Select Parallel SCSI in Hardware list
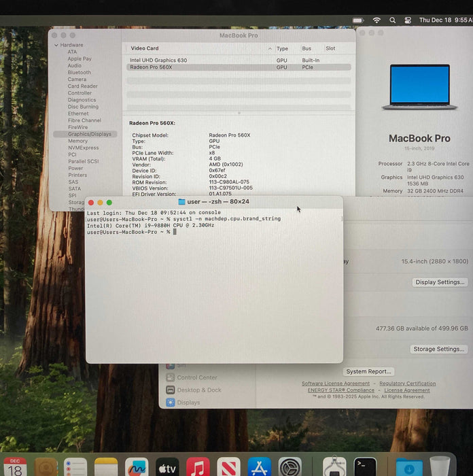 [84, 162]
